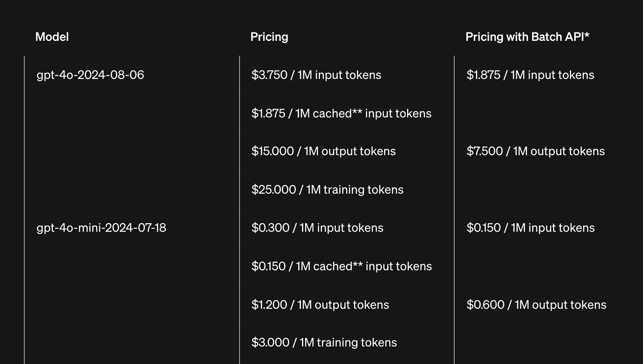The height and width of the screenshot is (364, 643).
Task: Click the Batch API $0.600 output tokens price
Action: click(536, 304)
